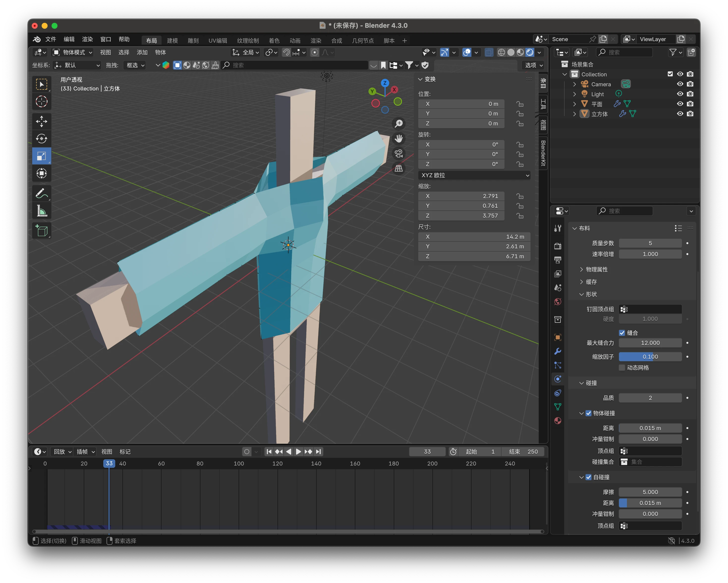Disable the 缝合 sewing checkbox

click(622, 333)
